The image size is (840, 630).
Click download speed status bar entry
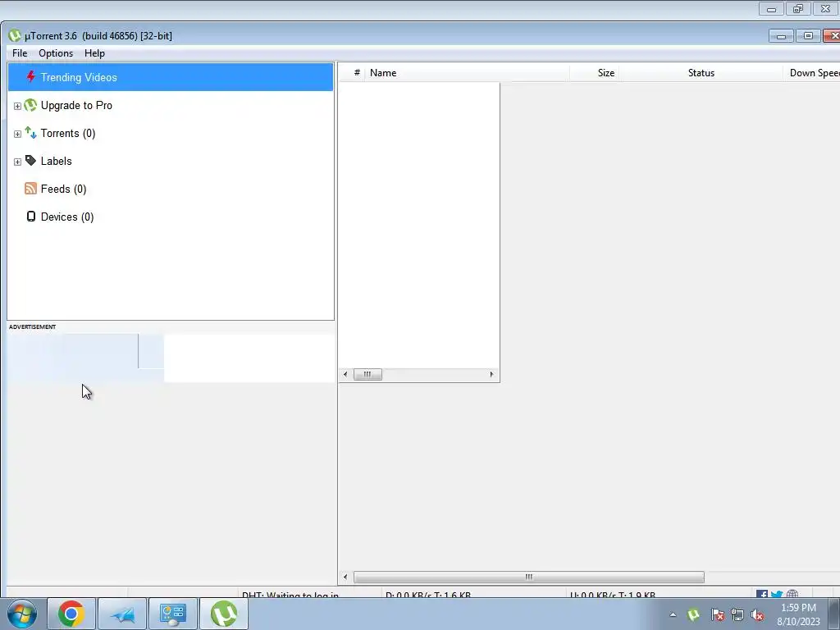coord(428,595)
